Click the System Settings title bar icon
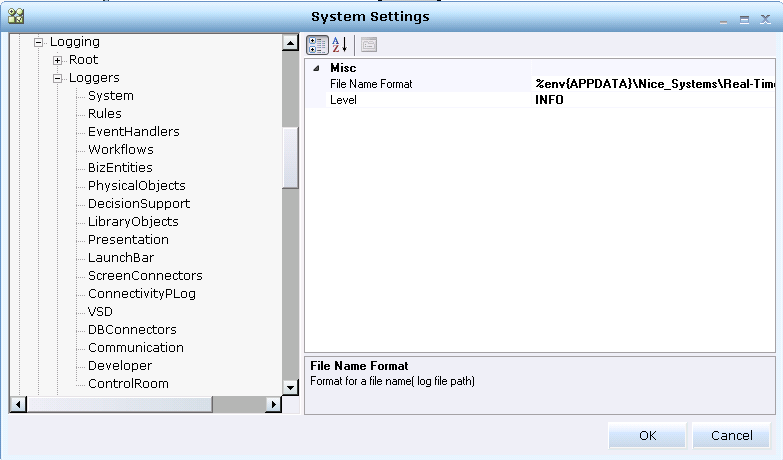The width and height of the screenshot is (783, 460). click(x=15, y=17)
